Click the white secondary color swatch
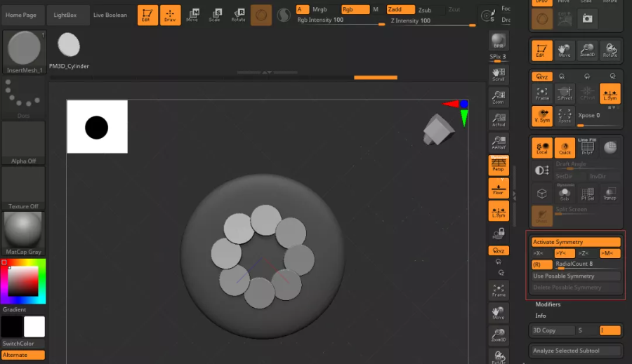 [x=34, y=327]
